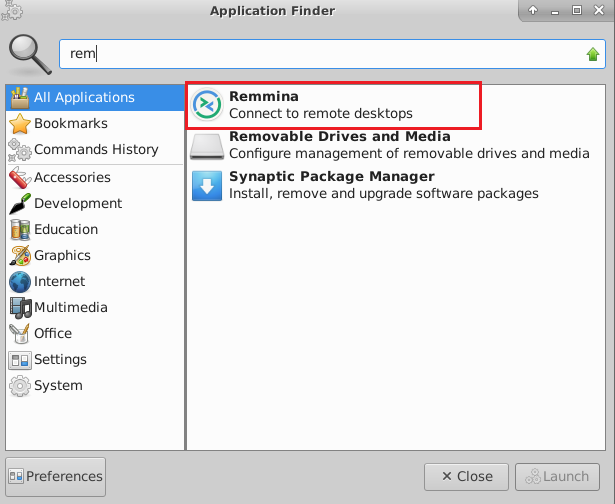The width and height of the screenshot is (615, 504).
Task: Click the Remmina remote desktop icon
Action: pos(207,105)
